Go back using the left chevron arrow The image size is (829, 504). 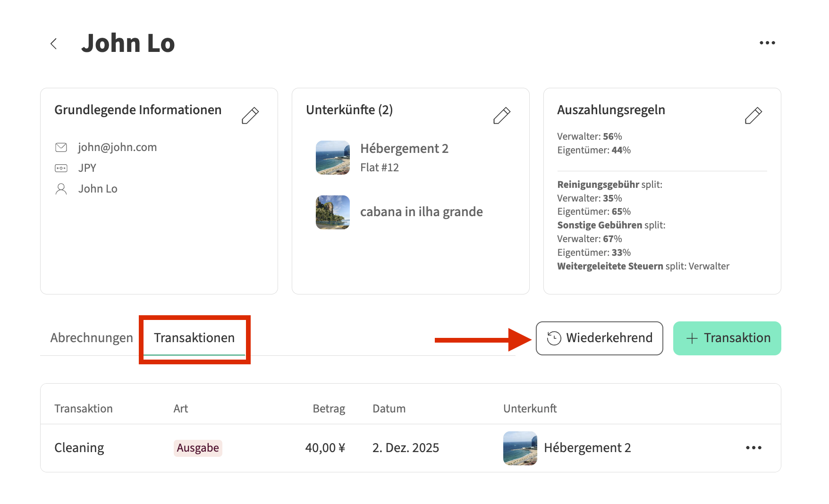pyautogui.click(x=54, y=44)
